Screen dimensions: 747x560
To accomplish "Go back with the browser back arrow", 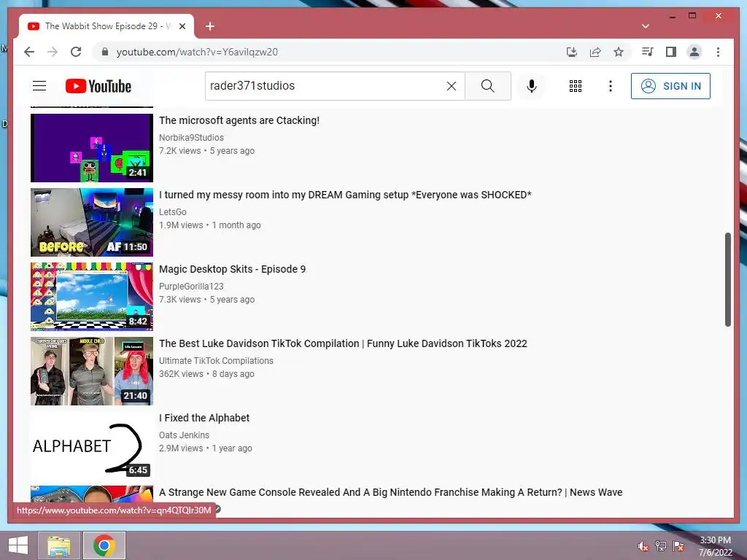I will (x=29, y=52).
